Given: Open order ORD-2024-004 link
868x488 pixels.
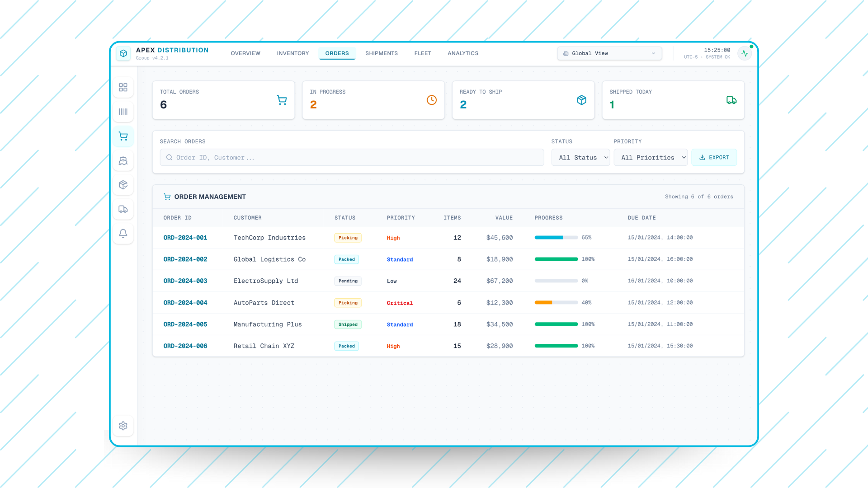Looking at the screenshot, I should coord(185,303).
